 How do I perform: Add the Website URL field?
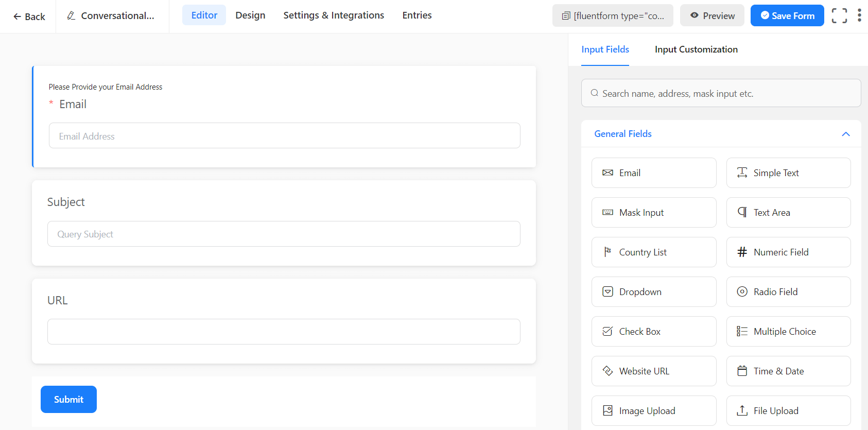pos(653,371)
